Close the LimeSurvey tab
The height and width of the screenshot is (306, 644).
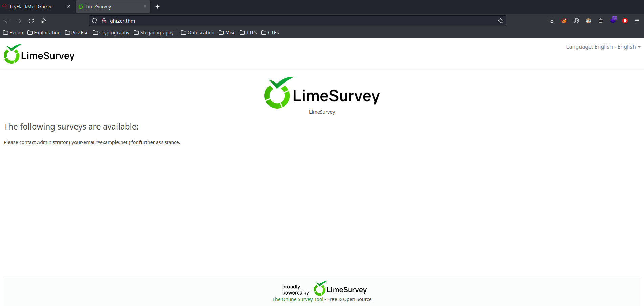pyautogui.click(x=145, y=7)
